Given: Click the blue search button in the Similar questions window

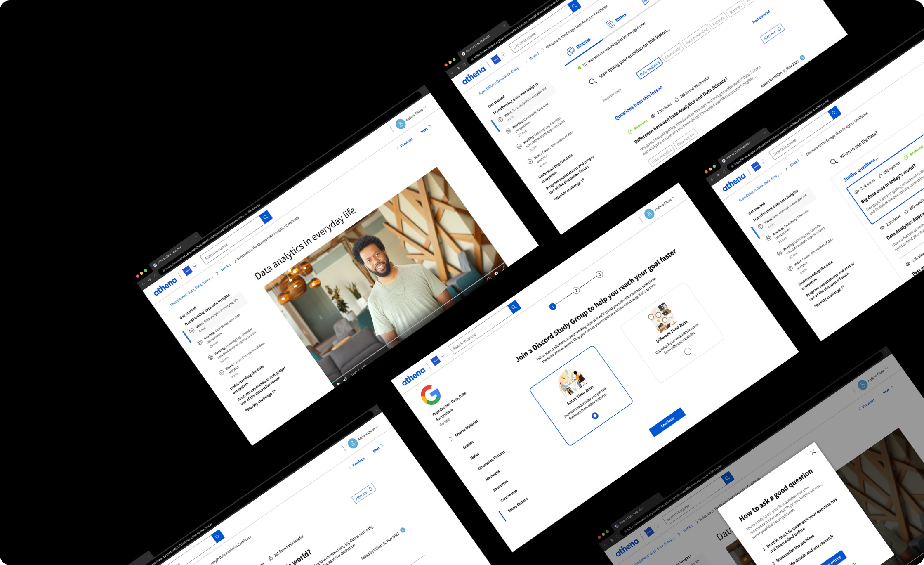Looking at the screenshot, I should pos(834,112).
